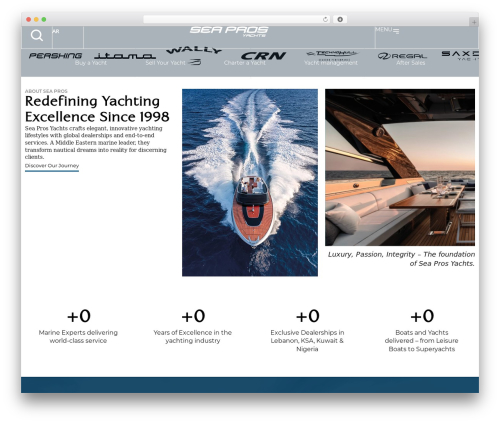Click the green maximize window button
Screen dimensions: 500x423
pyautogui.click(x=44, y=19)
